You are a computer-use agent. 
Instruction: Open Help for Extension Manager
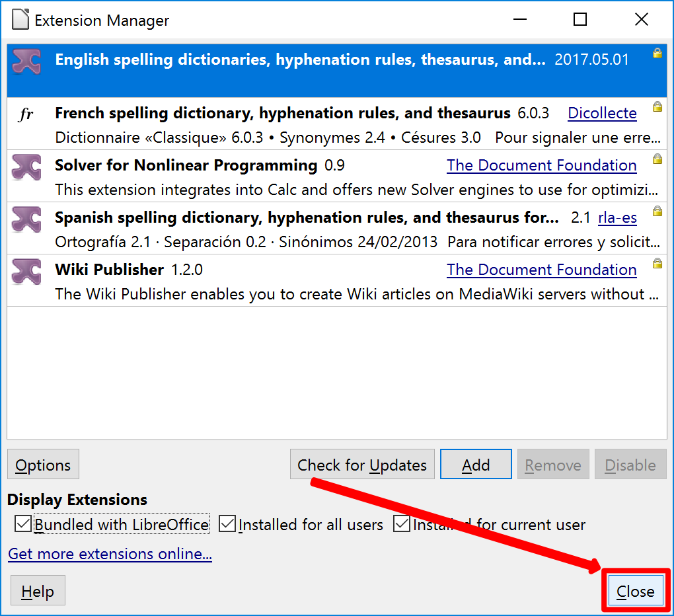(38, 591)
